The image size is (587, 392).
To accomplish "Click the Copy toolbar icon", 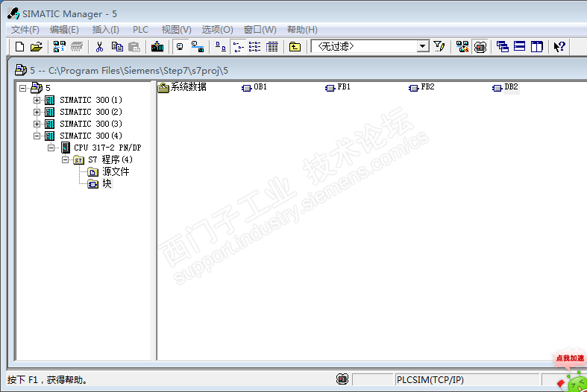I will [x=117, y=47].
